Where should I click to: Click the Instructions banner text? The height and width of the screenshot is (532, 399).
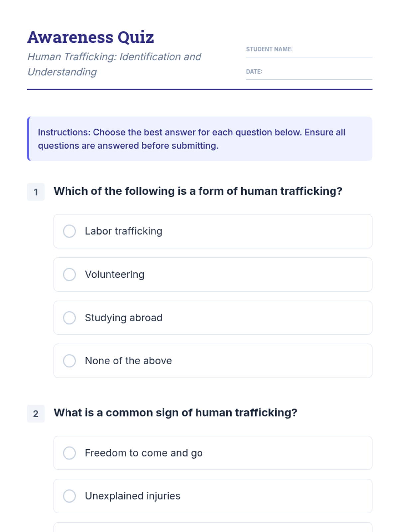coord(192,139)
